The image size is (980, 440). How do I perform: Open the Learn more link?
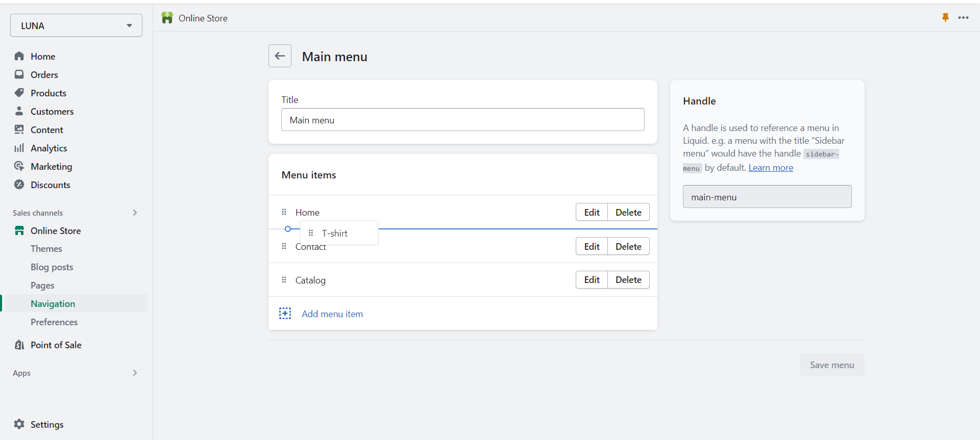(771, 168)
